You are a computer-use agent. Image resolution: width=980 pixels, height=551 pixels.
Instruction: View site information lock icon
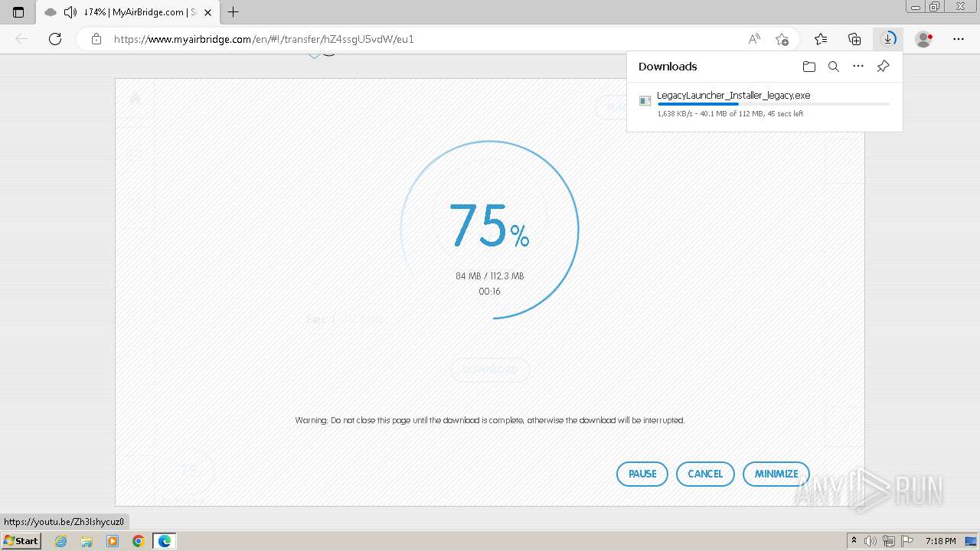96,39
